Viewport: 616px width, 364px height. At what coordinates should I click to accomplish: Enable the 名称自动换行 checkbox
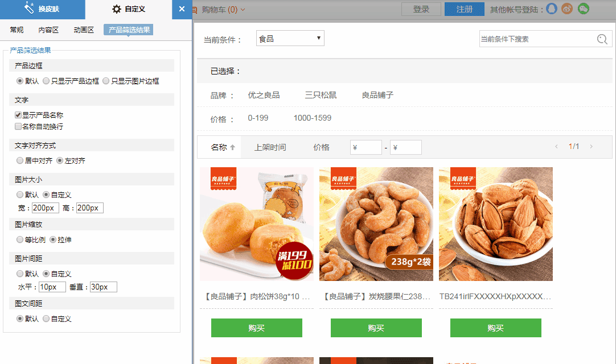tap(18, 126)
